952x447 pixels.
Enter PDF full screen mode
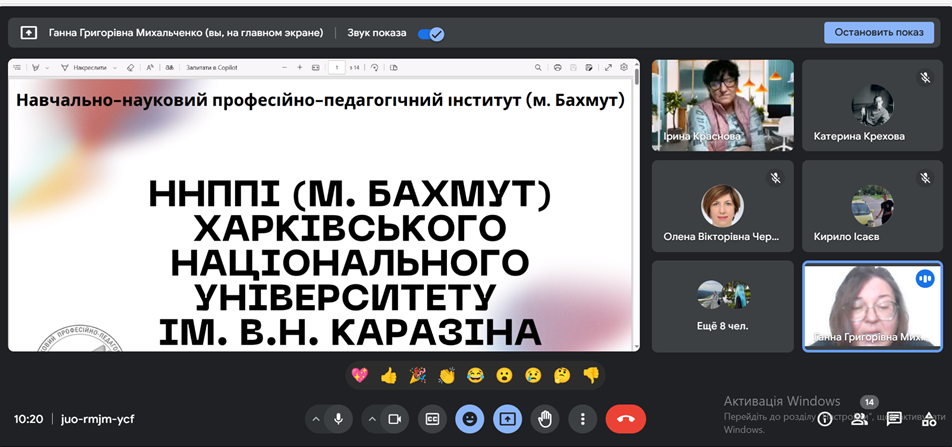coord(608,67)
